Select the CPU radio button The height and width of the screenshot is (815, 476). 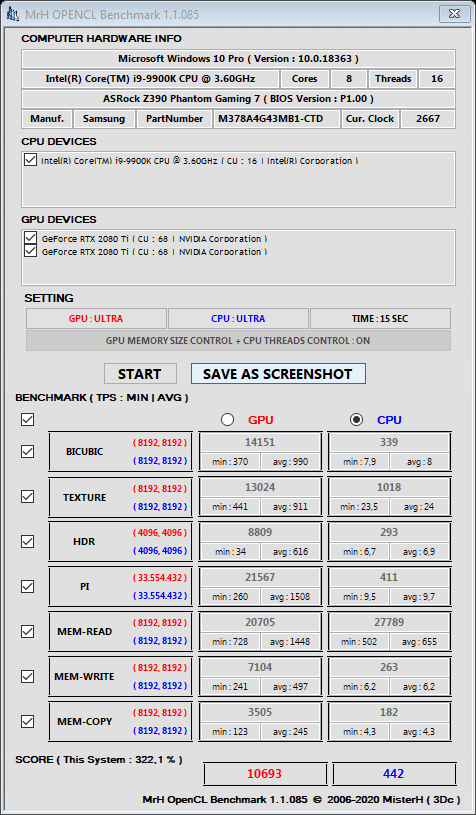coord(356,420)
